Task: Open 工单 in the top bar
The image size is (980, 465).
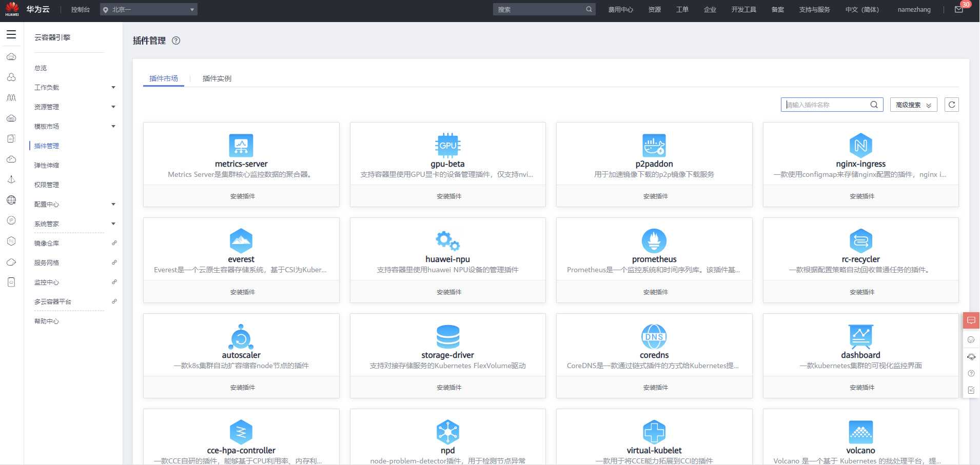Action: pos(682,9)
